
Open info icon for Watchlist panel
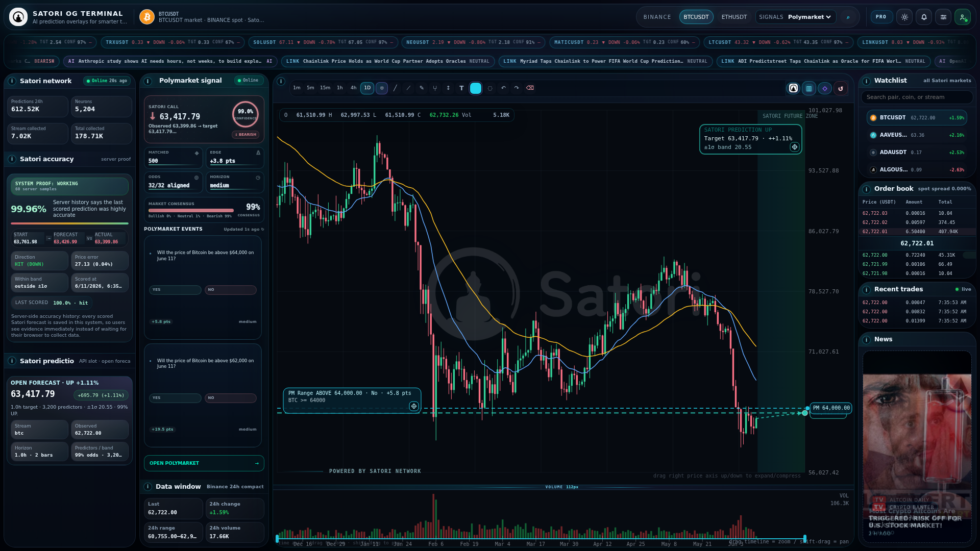(866, 81)
